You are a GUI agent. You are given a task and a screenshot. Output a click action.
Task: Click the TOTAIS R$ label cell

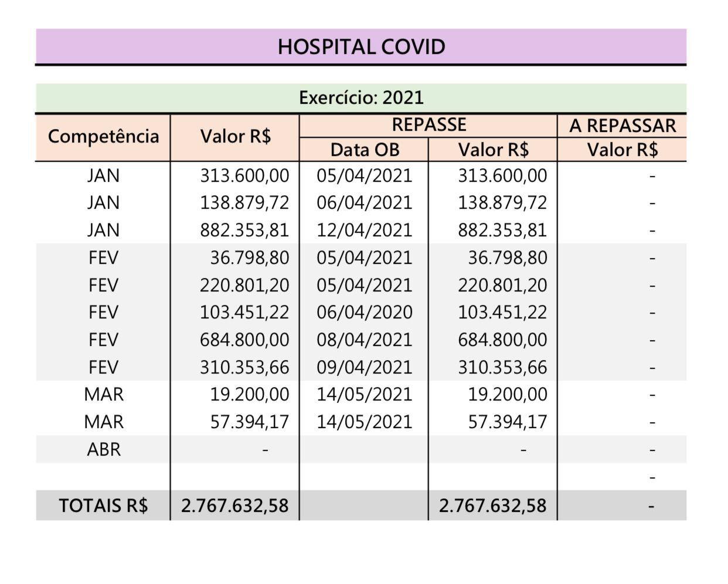pyautogui.click(x=103, y=505)
